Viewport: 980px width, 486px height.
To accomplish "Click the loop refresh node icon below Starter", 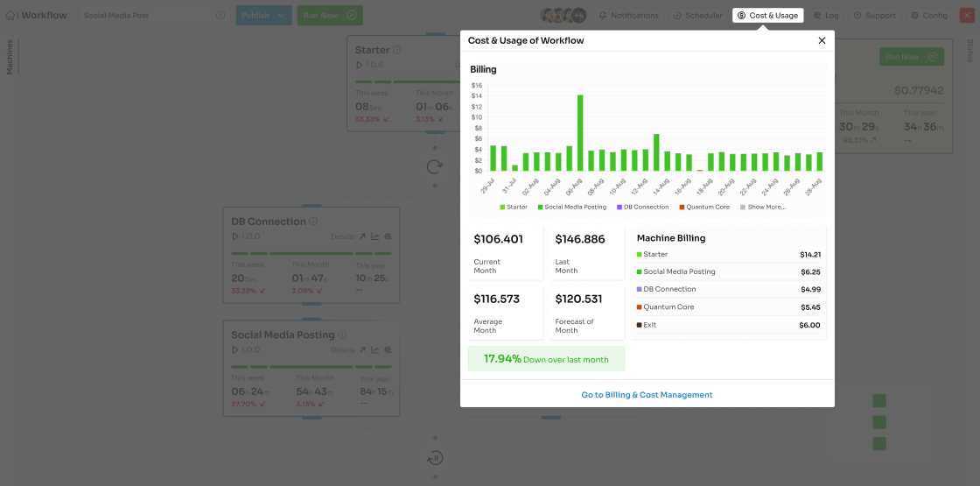I will click(x=434, y=166).
